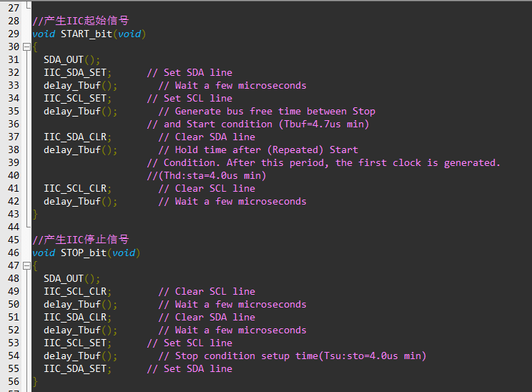This screenshot has width=532, height=392.
Task: Place cursor on IIC_SCL_SET at line 34
Action: (75, 99)
